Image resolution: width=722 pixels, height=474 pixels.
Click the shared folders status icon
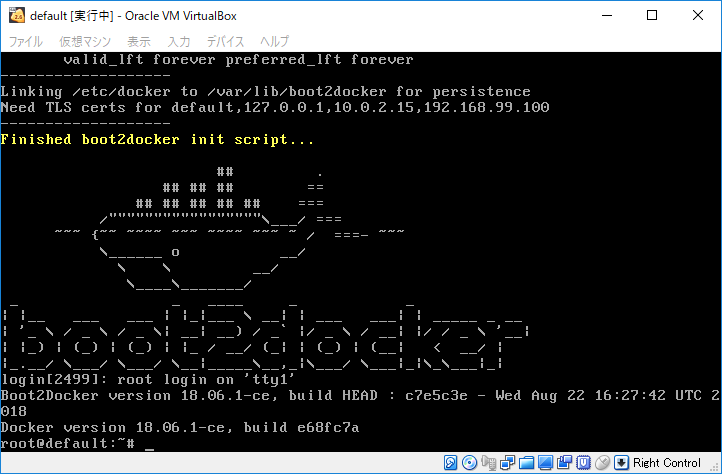coord(526,463)
